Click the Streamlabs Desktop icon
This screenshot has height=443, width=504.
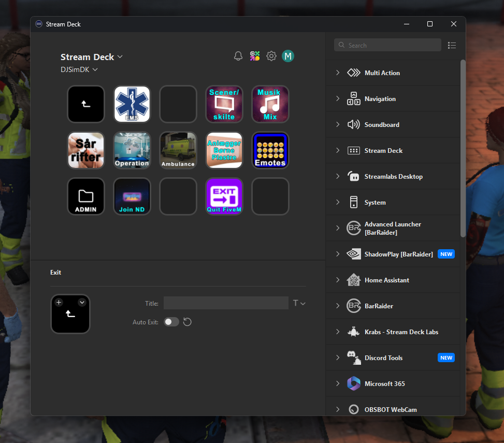pos(354,176)
